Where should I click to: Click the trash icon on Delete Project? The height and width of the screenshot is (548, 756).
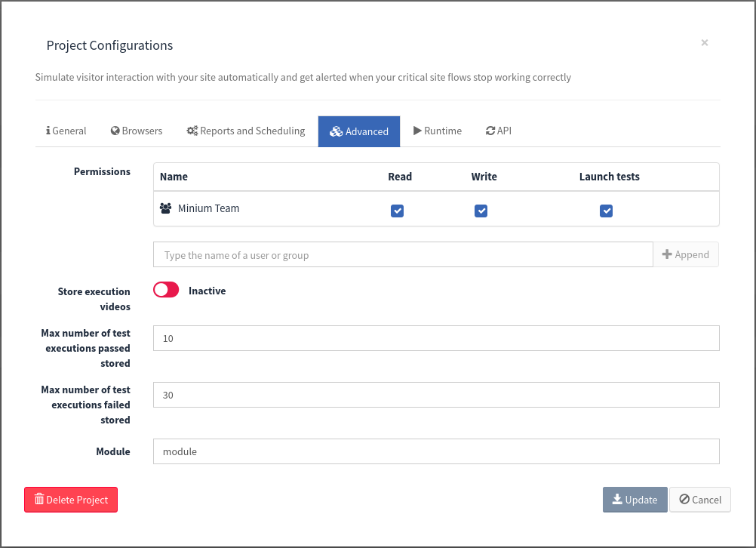(x=39, y=499)
